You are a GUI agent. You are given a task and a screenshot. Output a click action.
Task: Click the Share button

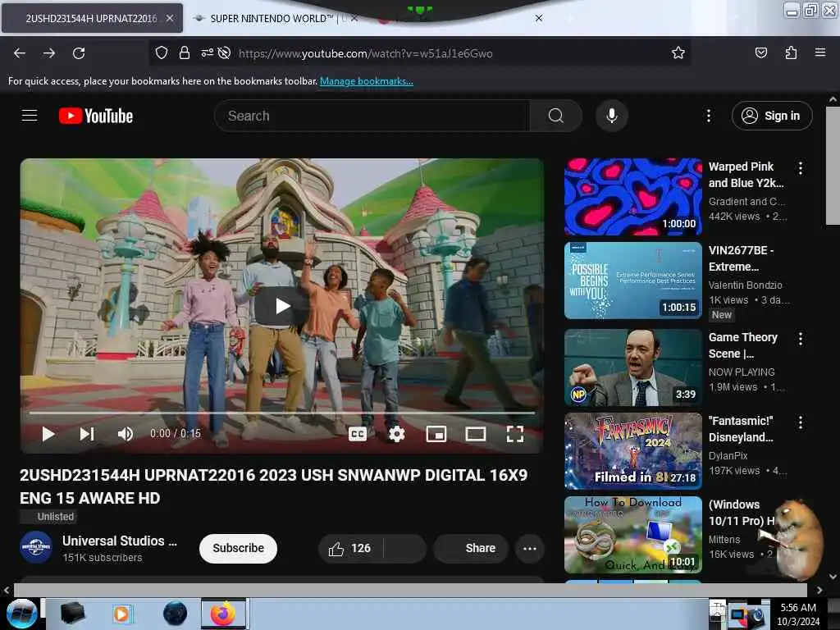pos(471,548)
